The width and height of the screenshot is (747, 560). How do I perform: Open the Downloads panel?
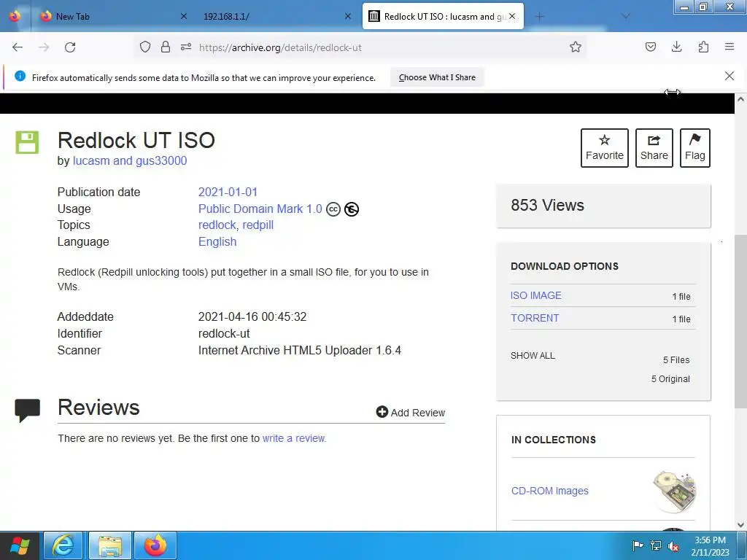tap(676, 47)
